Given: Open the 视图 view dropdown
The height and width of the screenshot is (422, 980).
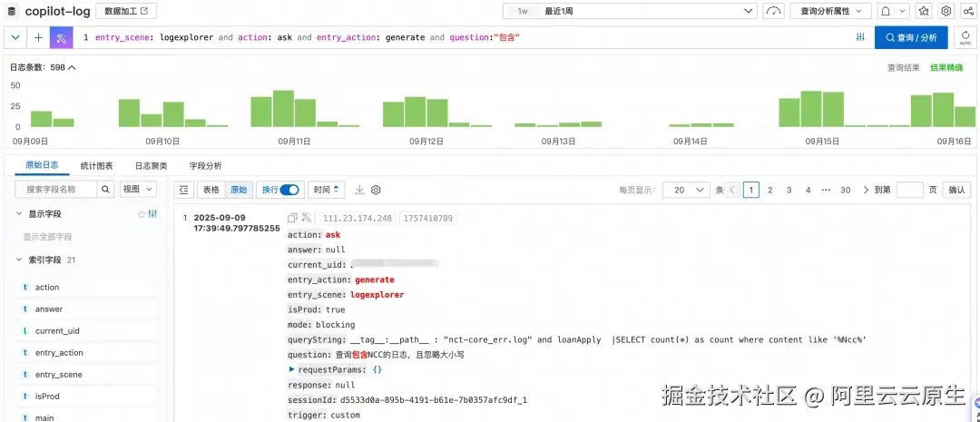Looking at the screenshot, I should tap(138, 189).
